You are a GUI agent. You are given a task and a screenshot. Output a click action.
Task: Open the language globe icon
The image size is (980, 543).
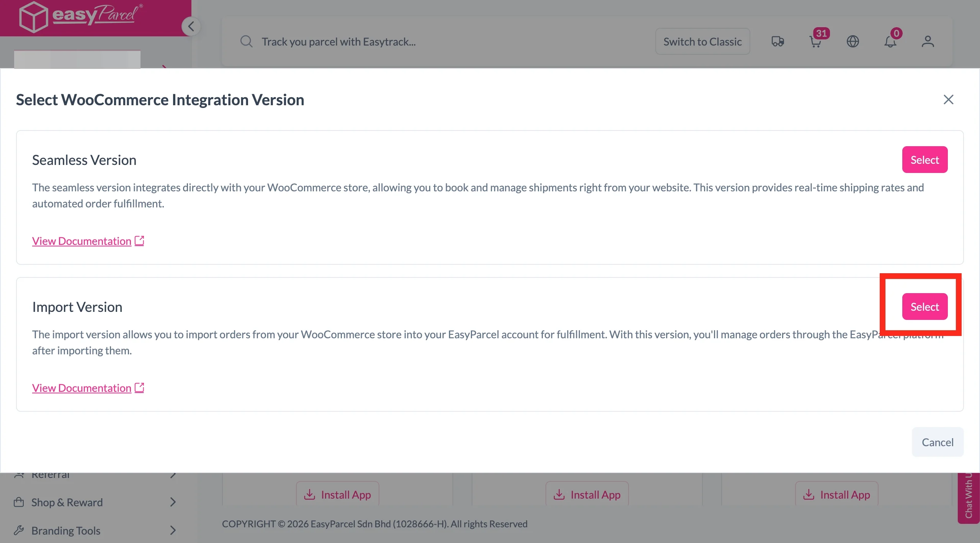[853, 41]
